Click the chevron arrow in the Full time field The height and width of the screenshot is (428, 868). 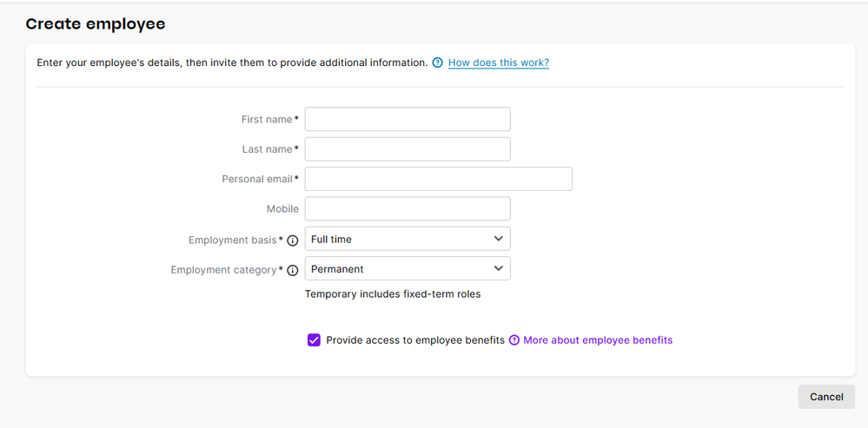(498, 239)
